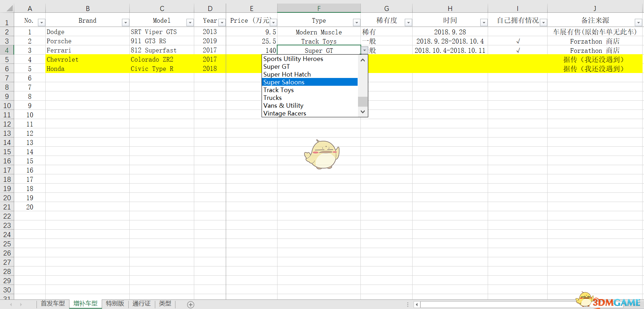The height and width of the screenshot is (309, 644).
Task: Click the 2018.9.28 date cell
Action: (x=450, y=32)
